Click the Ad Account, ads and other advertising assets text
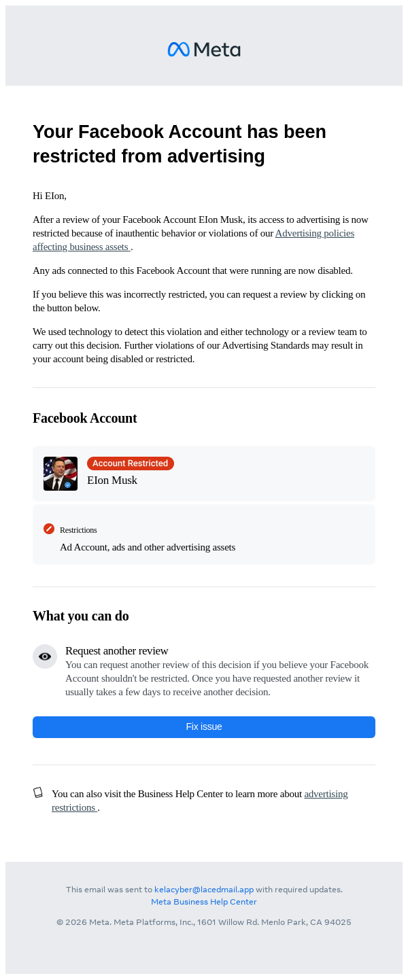Viewport: 408px width, 980px height. [148, 547]
